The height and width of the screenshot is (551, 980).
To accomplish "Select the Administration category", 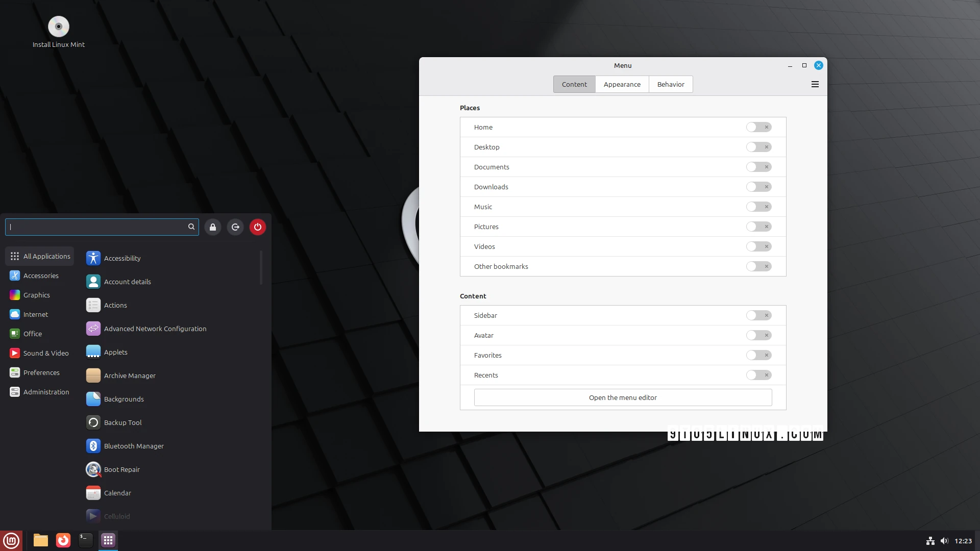I will pos(45,392).
